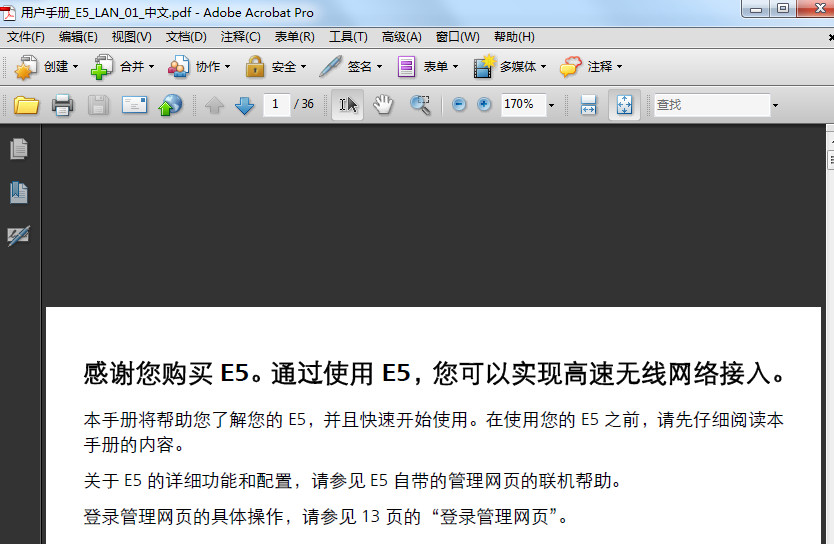Click the Sign (签名) pen icon
Viewport: 834px width, 544px height.
(x=330, y=67)
